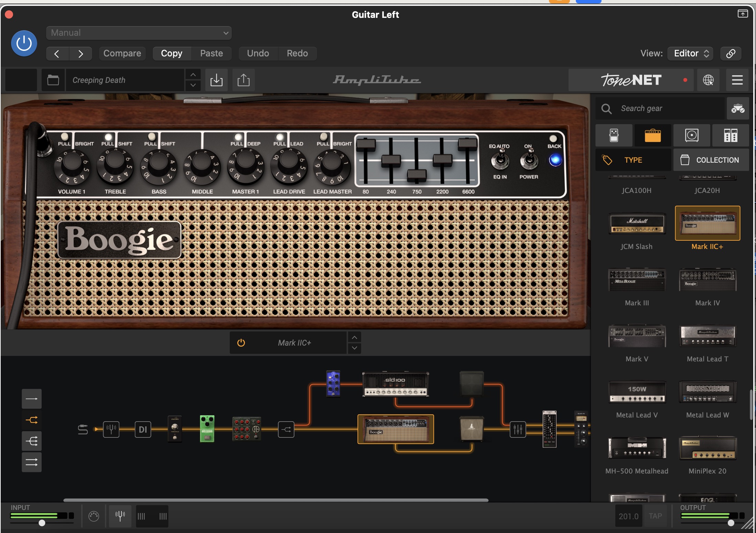This screenshot has height=533, width=756.
Task: Open the tuner in bottom bar
Action: click(120, 516)
